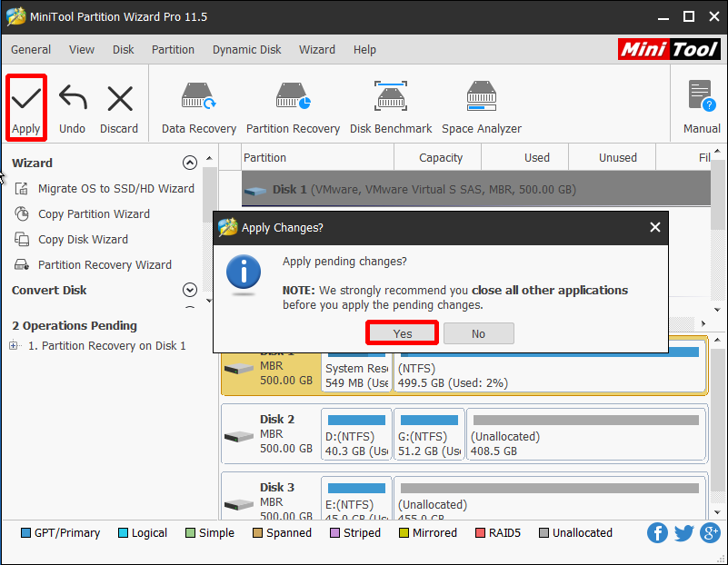Open the Google Plus share icon

click(x=711, y=533)
